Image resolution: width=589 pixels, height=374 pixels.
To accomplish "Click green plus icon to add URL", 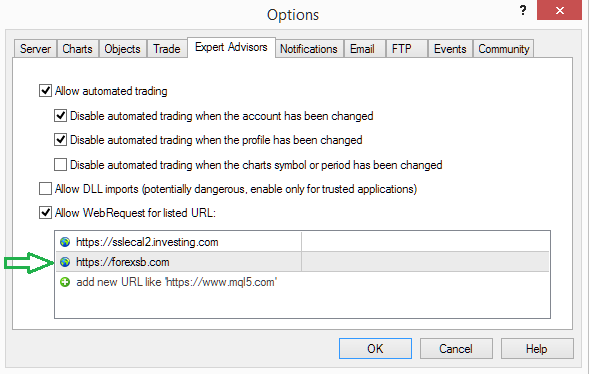I will click(65, 282).
